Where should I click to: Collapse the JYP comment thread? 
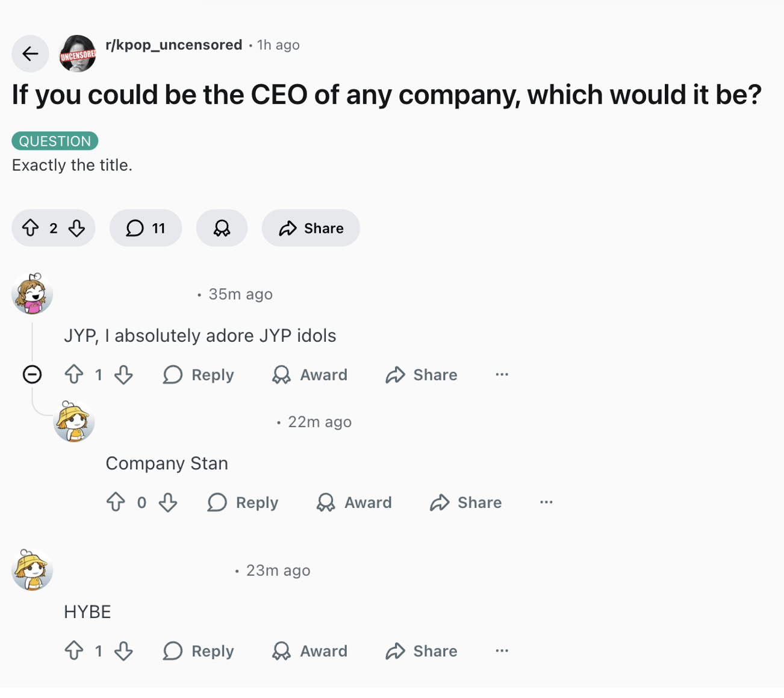pyautogui.click(x=32, y=374)
